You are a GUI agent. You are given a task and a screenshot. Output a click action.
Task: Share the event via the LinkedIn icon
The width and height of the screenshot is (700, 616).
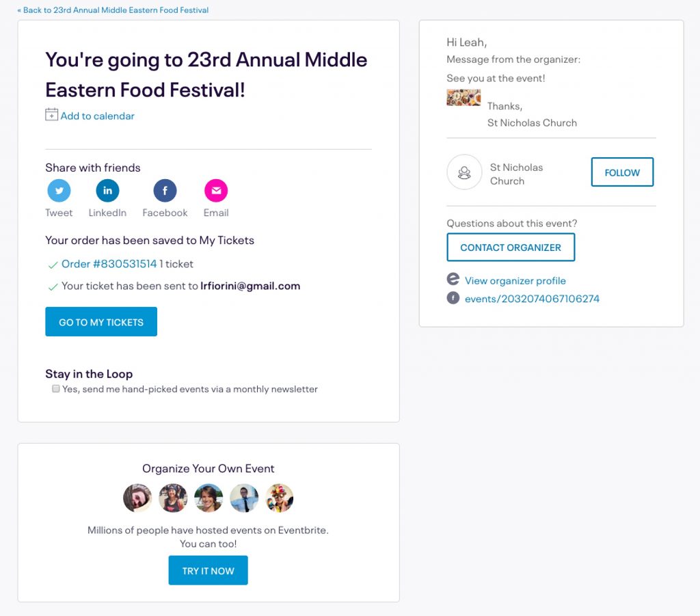[107, 190]
